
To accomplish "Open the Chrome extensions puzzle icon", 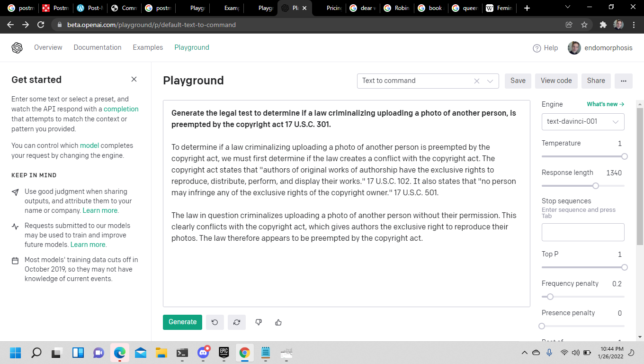I will (x=603, y=25).
